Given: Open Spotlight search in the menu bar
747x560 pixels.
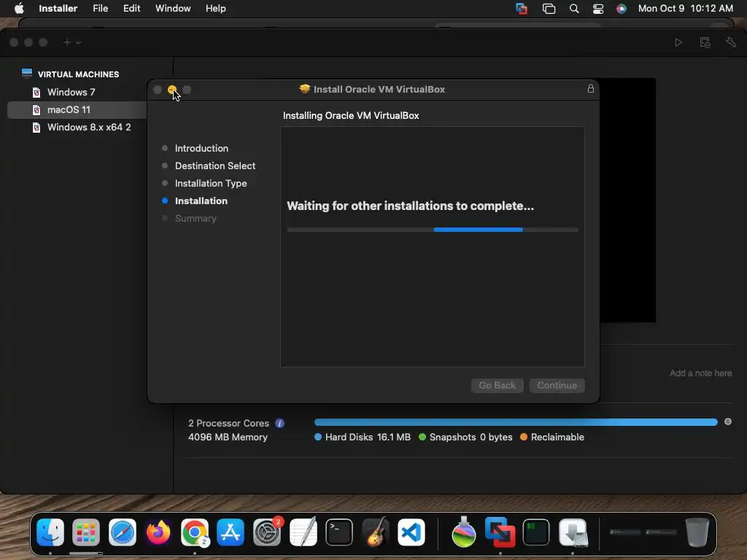Looking at the screenshot, I should [x=574, y=9].
